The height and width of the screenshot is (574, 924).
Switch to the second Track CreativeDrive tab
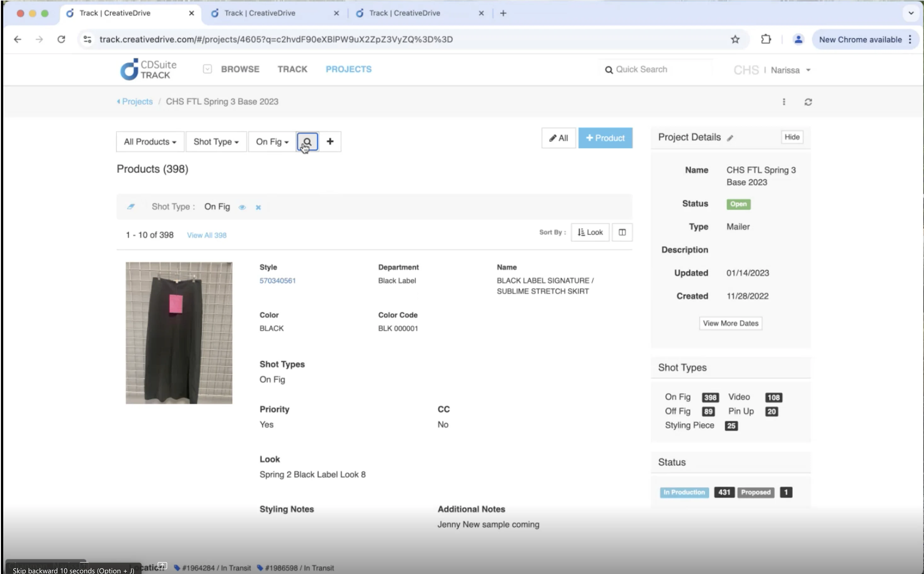pos(275,13)
